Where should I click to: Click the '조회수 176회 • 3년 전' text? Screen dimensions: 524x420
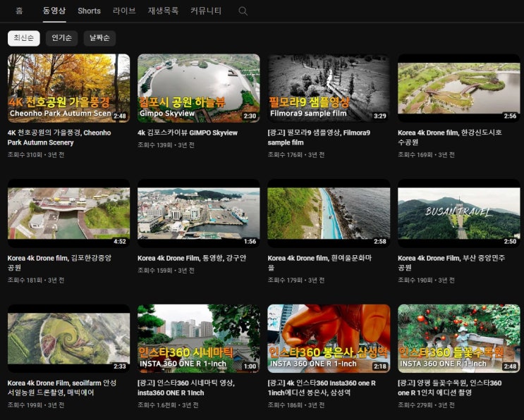[x=296, y=155]
